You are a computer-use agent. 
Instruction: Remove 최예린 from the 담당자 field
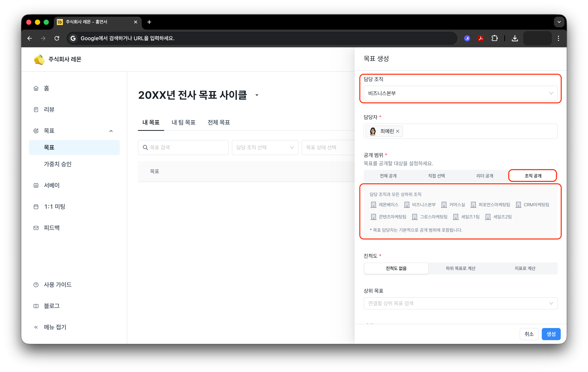point(398,131)
